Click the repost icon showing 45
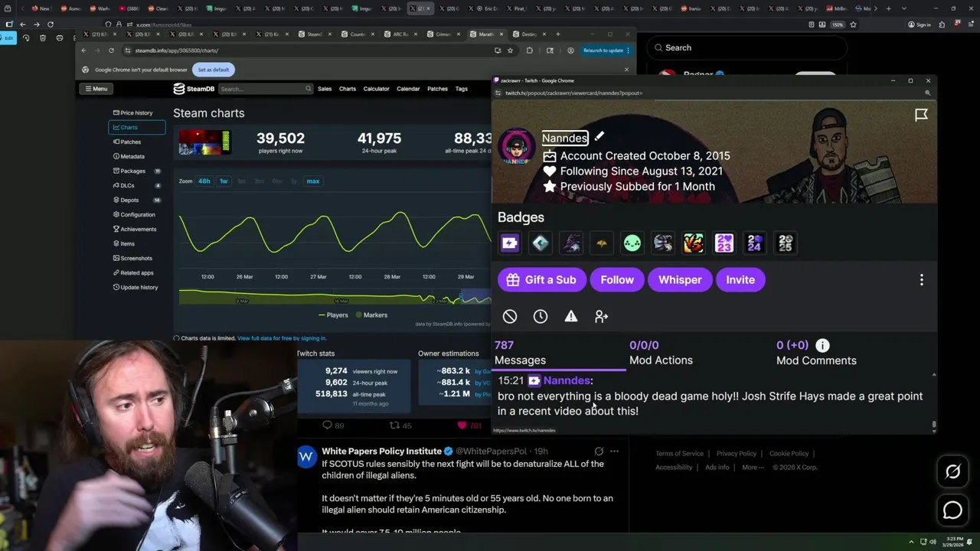This screenshot has height=551, width=980. point(394,425)
